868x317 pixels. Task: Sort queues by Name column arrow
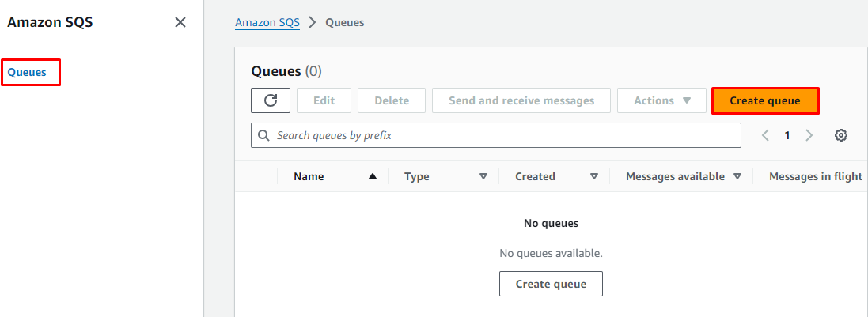coord(373,177)
